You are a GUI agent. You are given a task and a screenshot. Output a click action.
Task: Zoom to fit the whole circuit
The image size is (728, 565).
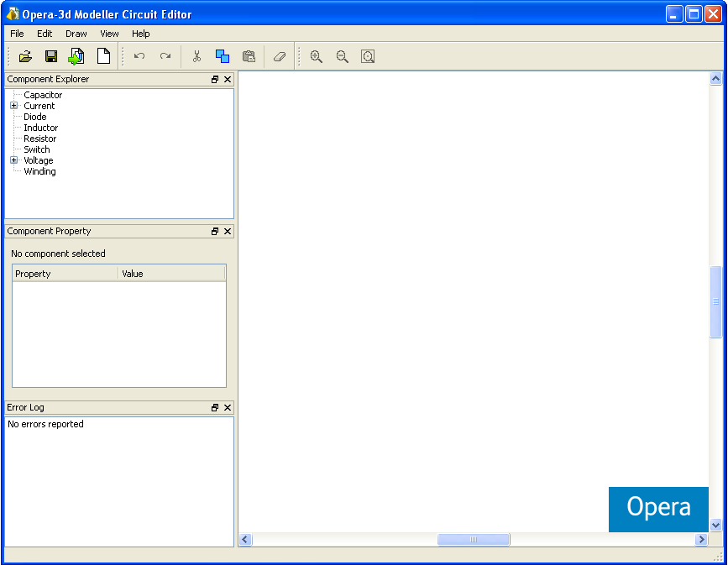click(368, 56)
